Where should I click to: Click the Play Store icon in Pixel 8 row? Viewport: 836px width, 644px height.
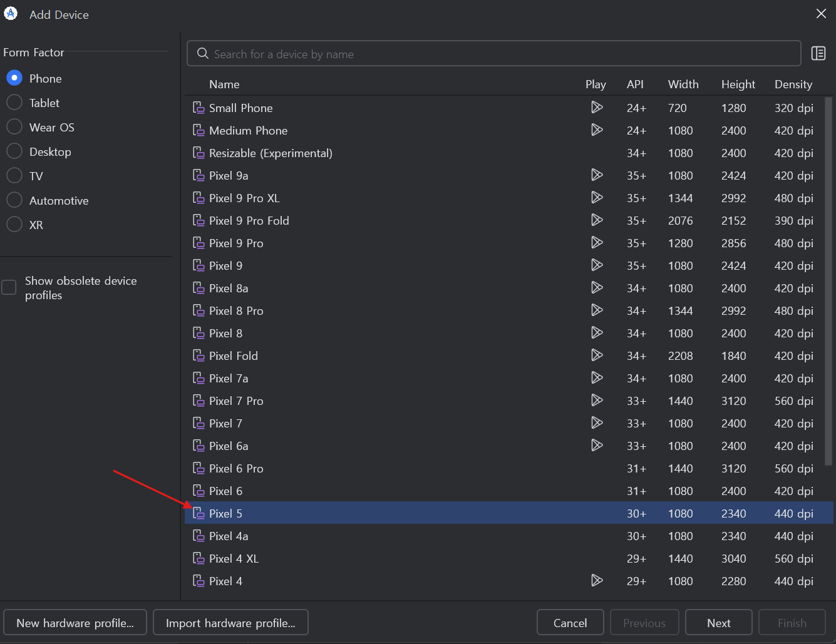click(x=597, y=333)
